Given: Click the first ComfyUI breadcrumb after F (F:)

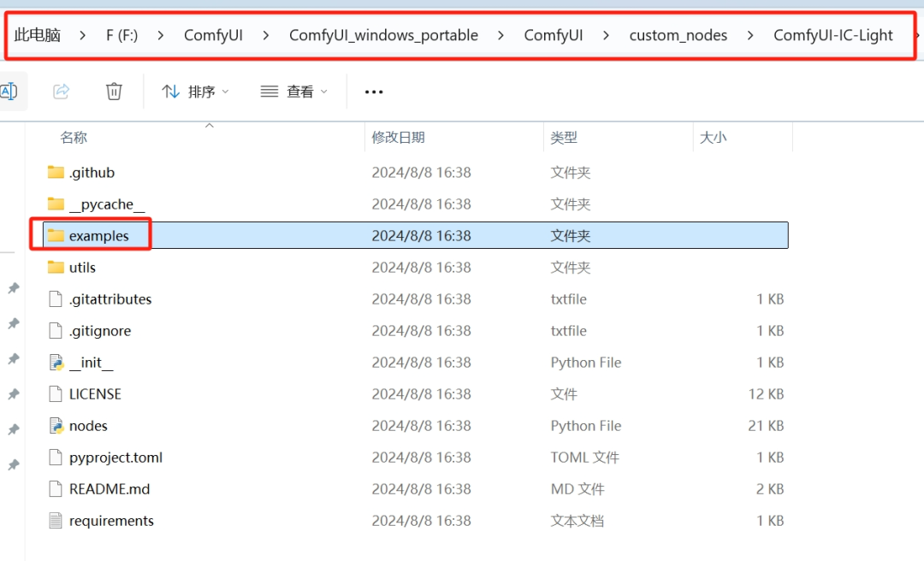Looking at the screenshot, I should pos(213,35).
